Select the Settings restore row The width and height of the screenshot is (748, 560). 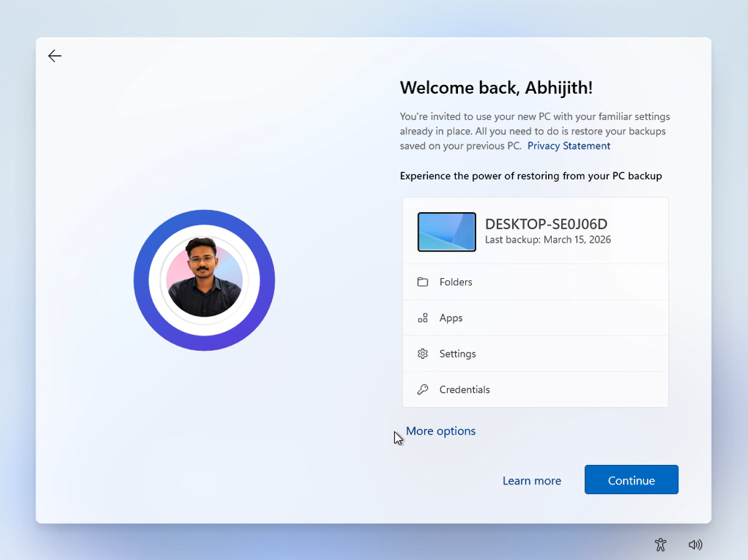[535, 354]
